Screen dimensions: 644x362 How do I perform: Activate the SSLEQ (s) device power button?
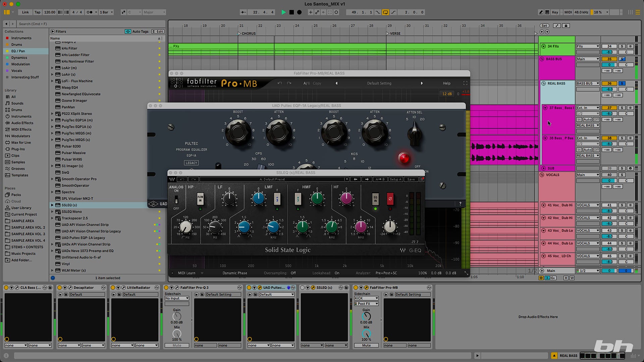tap(303, 288)
